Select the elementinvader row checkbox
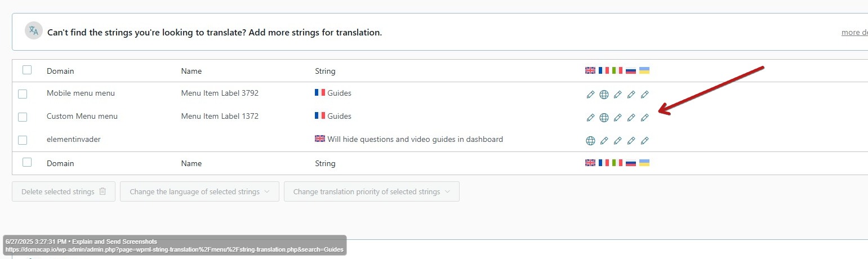 [x=23, y=140]
